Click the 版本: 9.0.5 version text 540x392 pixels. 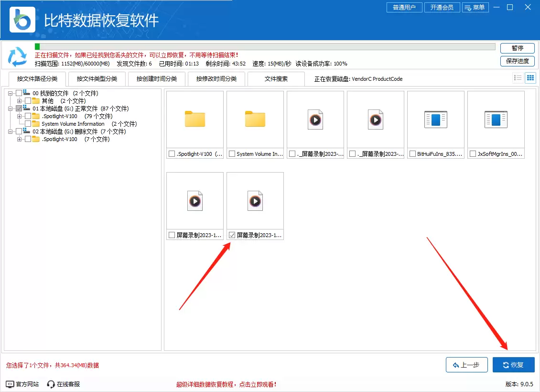click(519, 384)
